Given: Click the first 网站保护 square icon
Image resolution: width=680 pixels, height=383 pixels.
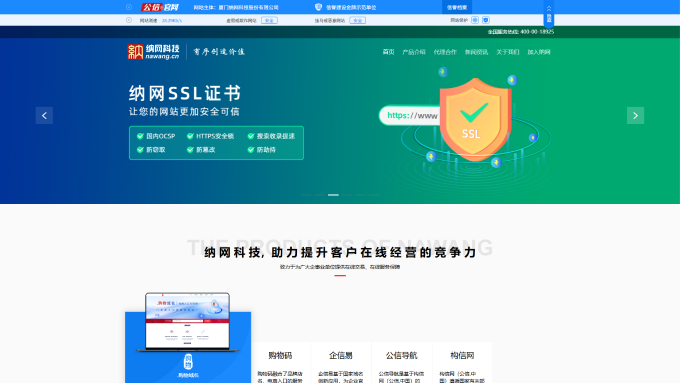Looking at the screenshot, I should [x=475, y=20].
